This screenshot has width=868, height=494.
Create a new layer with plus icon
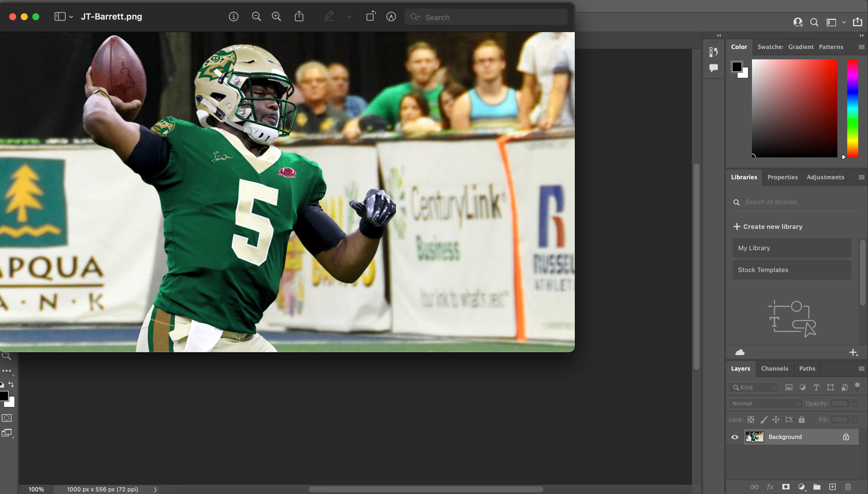[832, 487]
